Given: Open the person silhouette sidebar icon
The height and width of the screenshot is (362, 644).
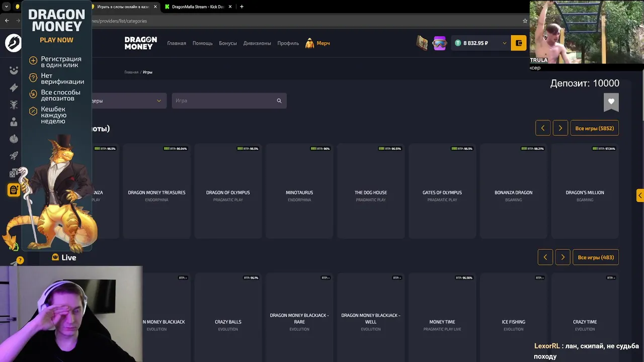Looking at the screenshot, I should 14,122.
